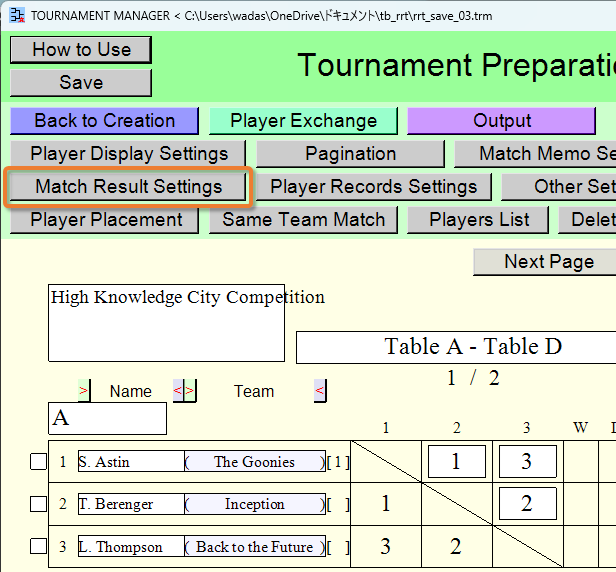Select match box 2 in T. Berenger row

click(x=528, y=504)
